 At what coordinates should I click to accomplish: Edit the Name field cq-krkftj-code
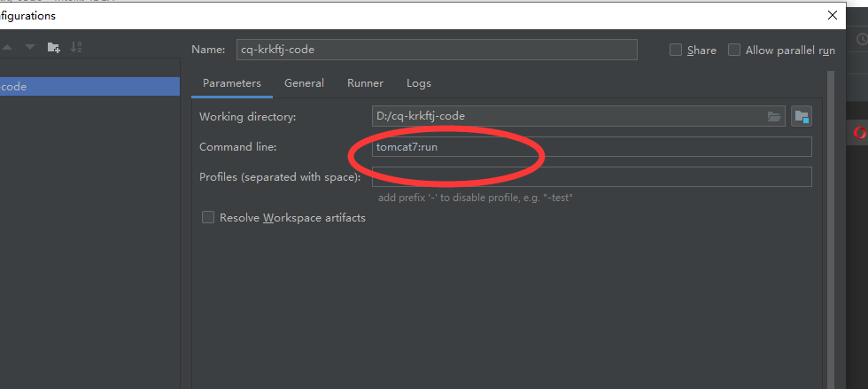tap(437, 50)
